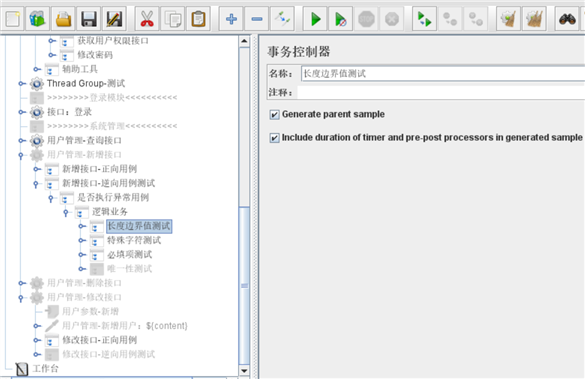The height and width of the screenshot is (379, 585).
Task: Click the grey Stop icon
Action: coord(366,19)
